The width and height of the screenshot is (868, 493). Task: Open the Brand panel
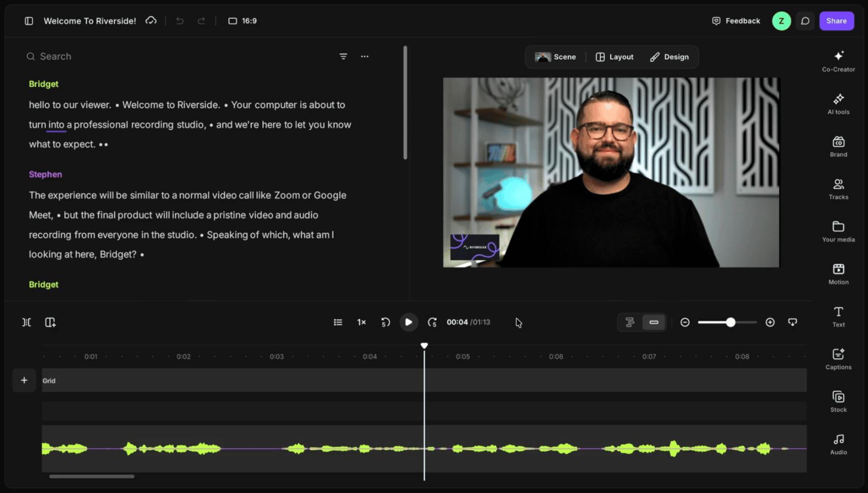[x=838, y=146]
